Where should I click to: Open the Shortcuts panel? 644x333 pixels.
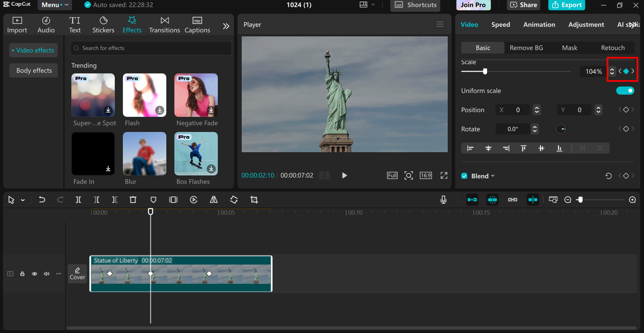[x=416, y=5]
